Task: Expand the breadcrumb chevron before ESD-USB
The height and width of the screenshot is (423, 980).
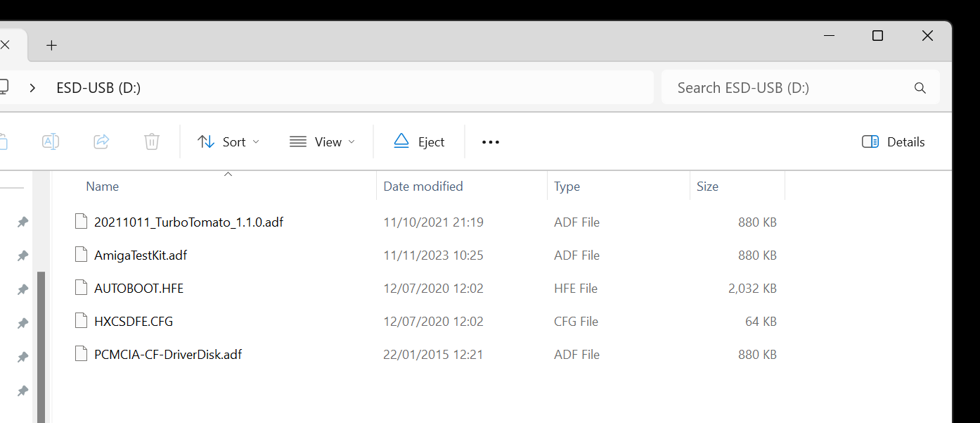Action: coord(32,88)
